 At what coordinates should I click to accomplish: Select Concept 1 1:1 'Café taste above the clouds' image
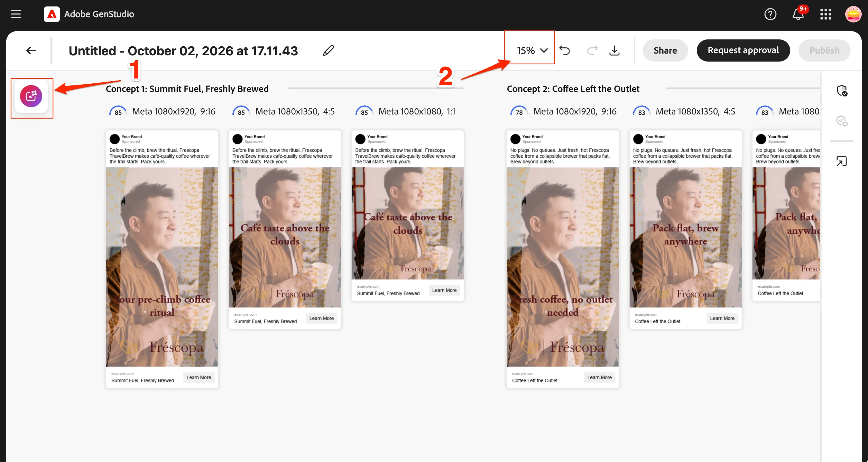click(x=407, y=223)
